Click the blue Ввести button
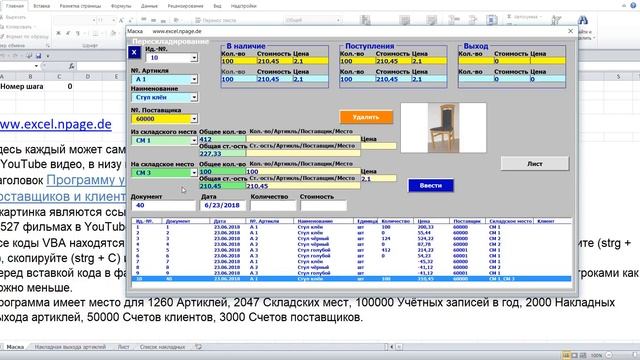 coord(431,185)
